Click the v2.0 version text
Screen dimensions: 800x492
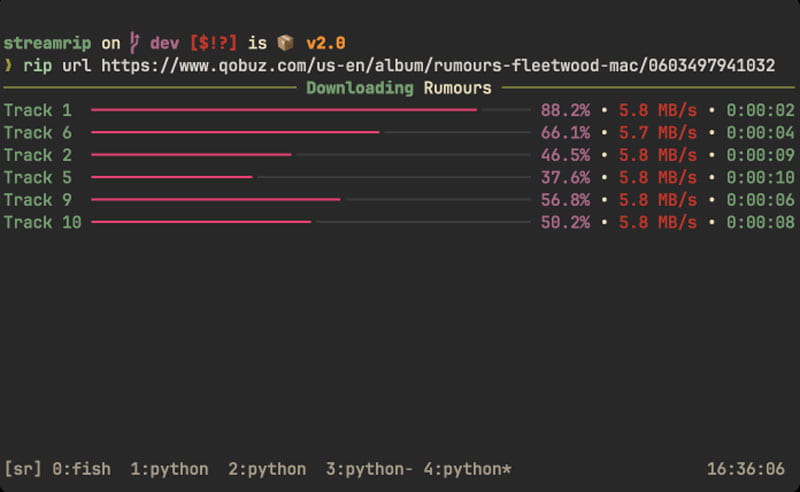tap(326, 43)
